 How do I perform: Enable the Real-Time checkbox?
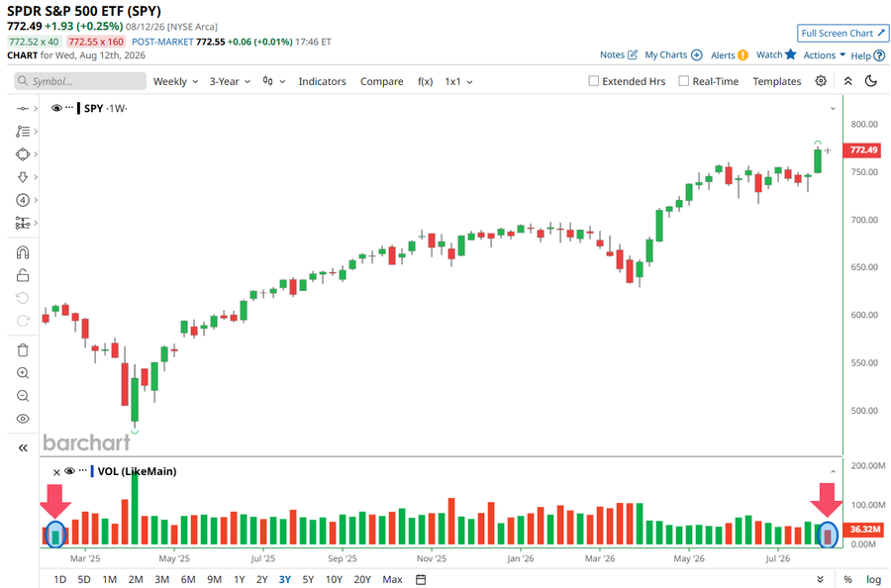point(684,81)
